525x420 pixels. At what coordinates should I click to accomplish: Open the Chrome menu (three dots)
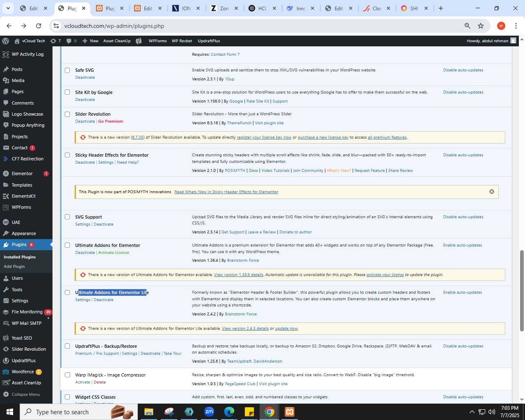(516, 26)
